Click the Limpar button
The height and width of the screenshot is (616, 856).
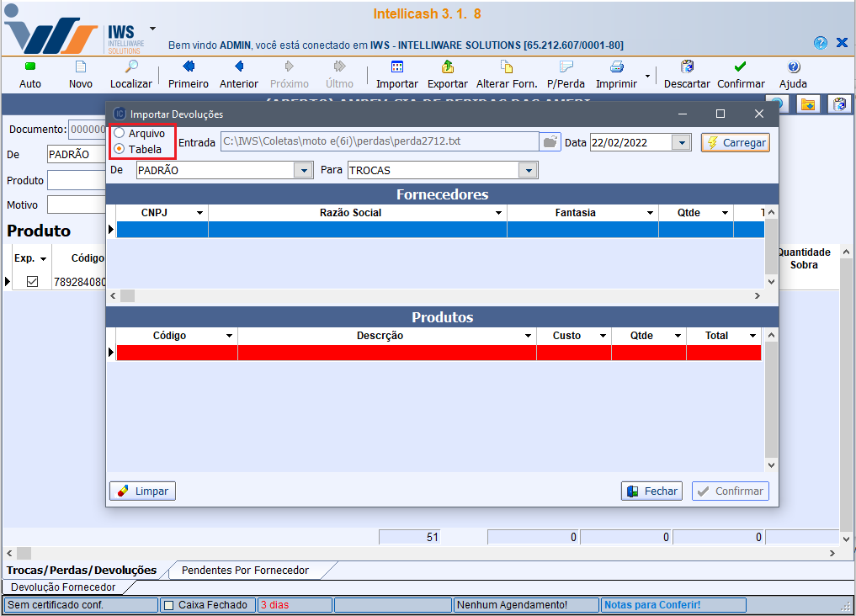tap(142, 491)
